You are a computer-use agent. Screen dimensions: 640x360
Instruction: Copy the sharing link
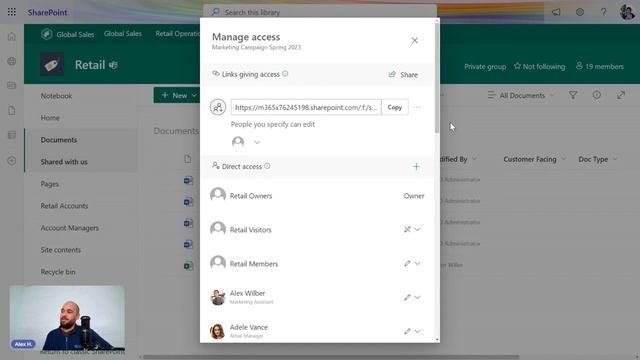pyautogui.click(x=395, y=107)
